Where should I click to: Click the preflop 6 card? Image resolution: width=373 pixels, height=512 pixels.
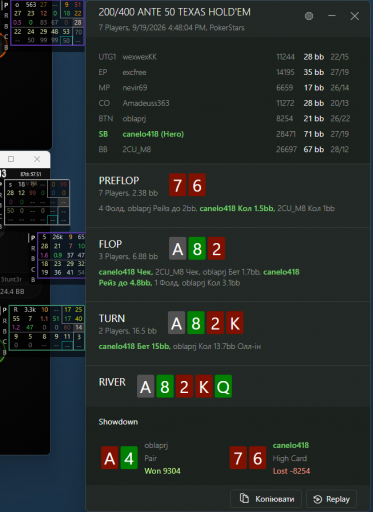tap(197, 185)
